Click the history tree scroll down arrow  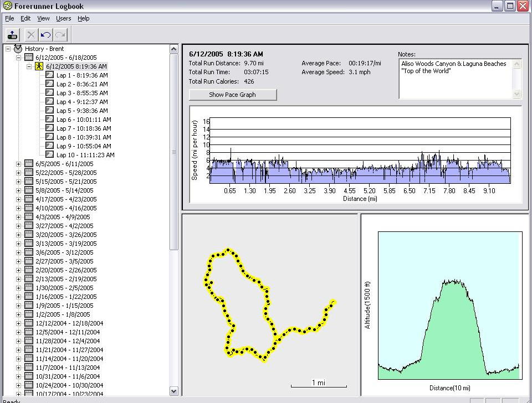tap(173, 391)
